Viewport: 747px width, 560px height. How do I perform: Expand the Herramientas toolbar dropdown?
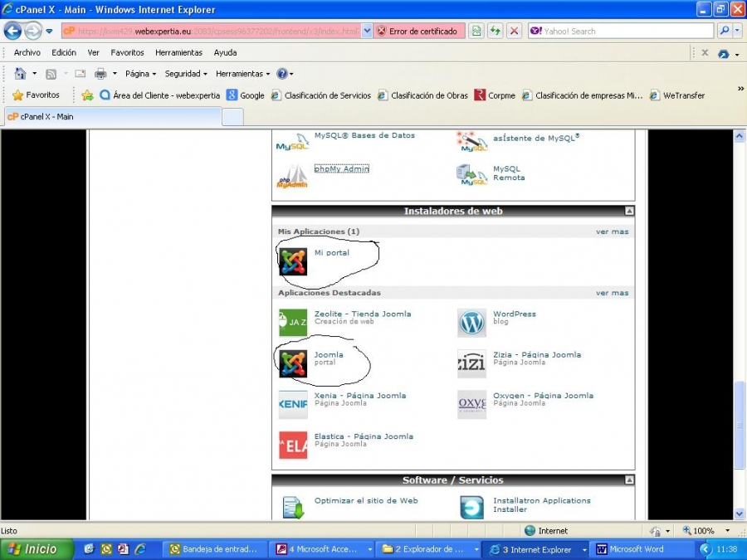tap(243, 74)
